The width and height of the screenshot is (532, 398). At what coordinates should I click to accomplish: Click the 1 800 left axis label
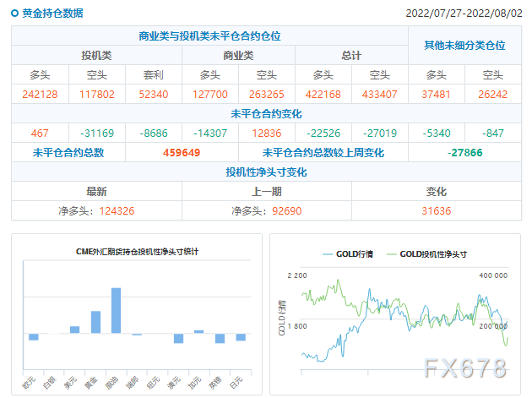[x=297, y=326]
